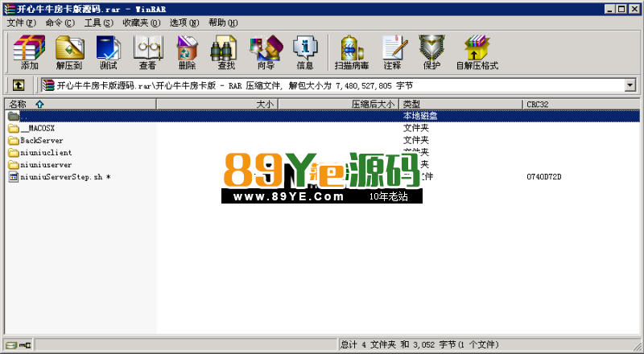Open the Tools (工具) menu
The width and height of the screenshot is (644, 354).
pos(98,23)
